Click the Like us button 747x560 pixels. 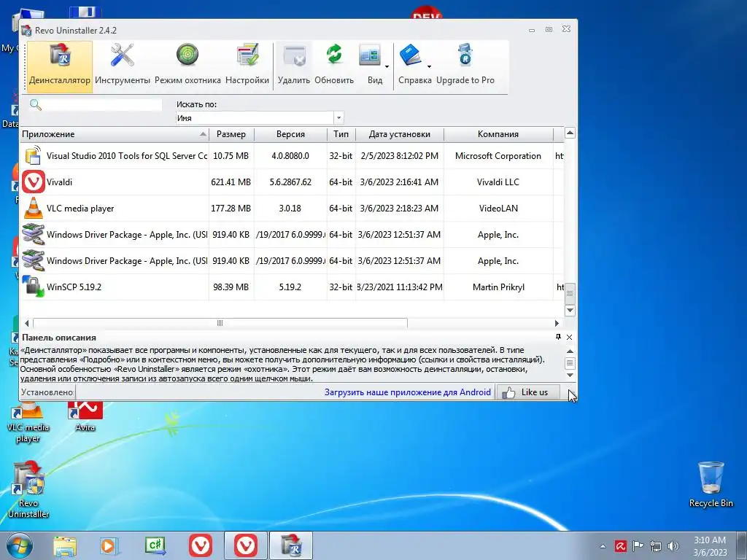coord(528,392)
